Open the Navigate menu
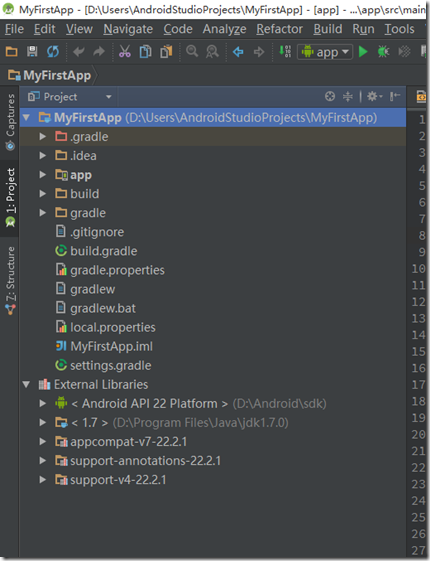This screenshot has width=430, height=561. click(128, 29)
